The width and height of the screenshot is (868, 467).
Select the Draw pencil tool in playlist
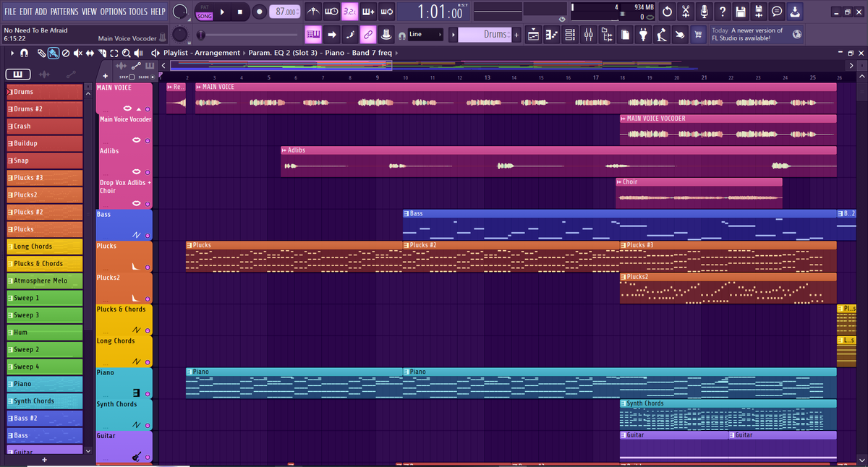pos(41,53)
